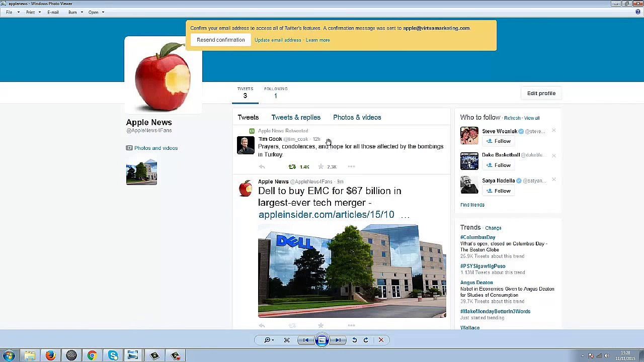This screenshot has height=362, width=644.
Task: Click Tim Cook's avatar picture
Action: pyautogui.click(x=246, y=145)
